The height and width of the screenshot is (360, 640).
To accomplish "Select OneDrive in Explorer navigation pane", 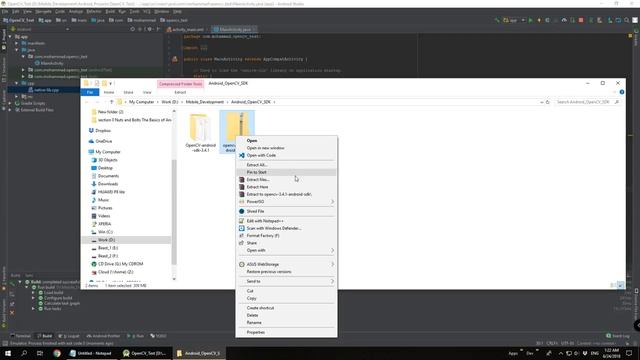I will point(104,141).
